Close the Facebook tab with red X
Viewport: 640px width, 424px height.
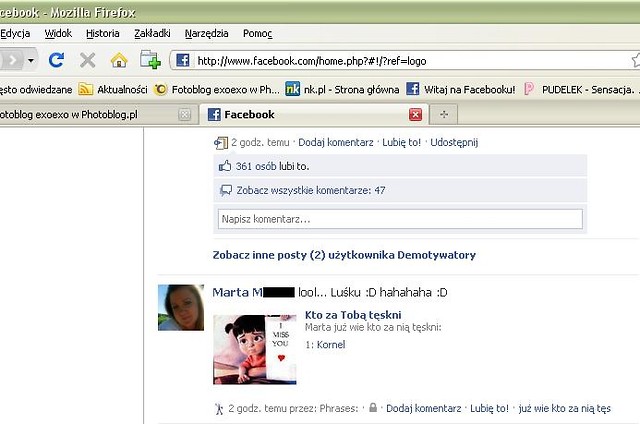[416, 115]
